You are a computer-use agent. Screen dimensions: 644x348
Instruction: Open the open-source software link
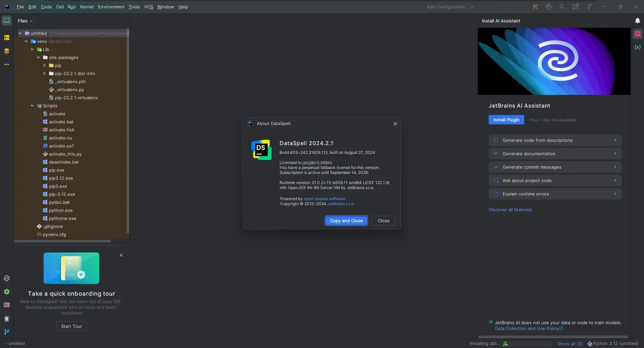[x=324, y=199]
